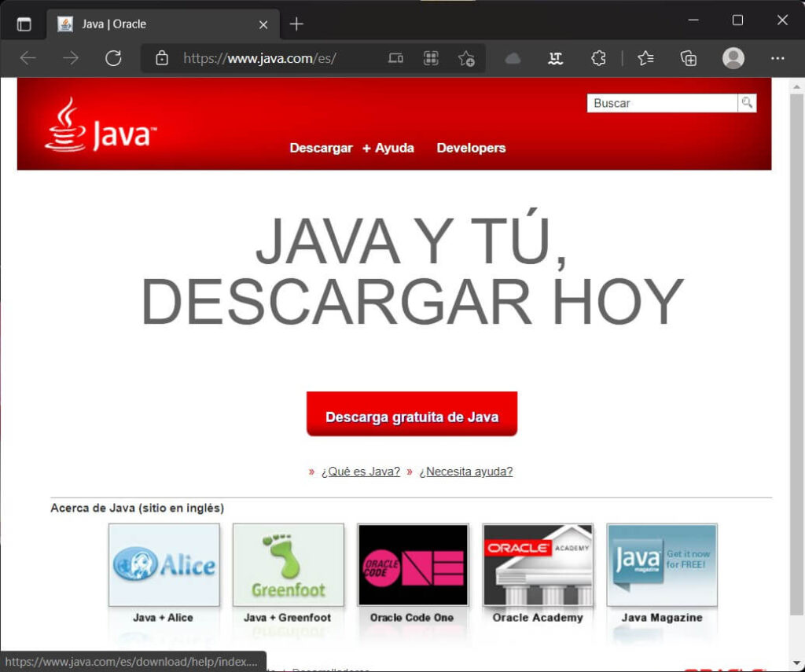Open the tab actions menu icon
This screenshot has width=805, height=672.
[24, 24]
